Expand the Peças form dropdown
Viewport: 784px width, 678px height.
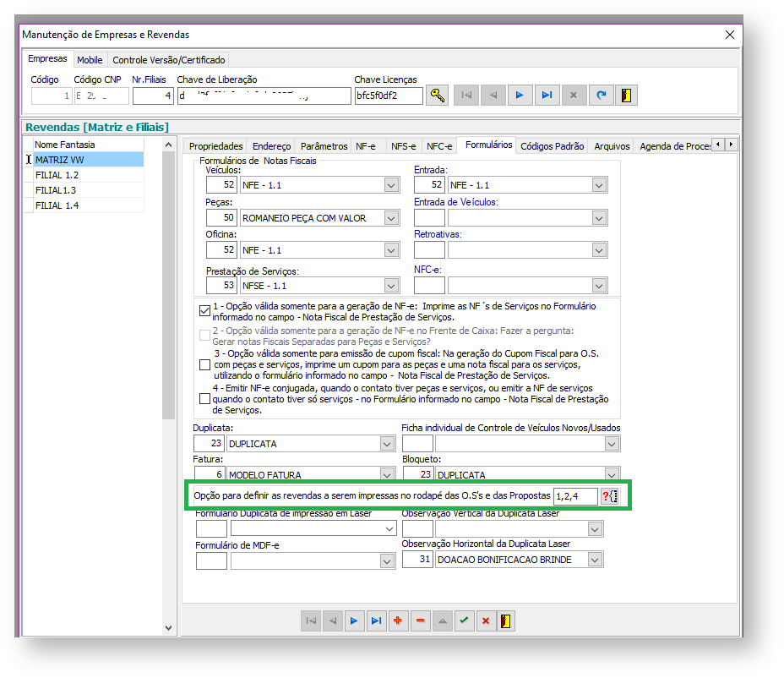coord(390,218)
